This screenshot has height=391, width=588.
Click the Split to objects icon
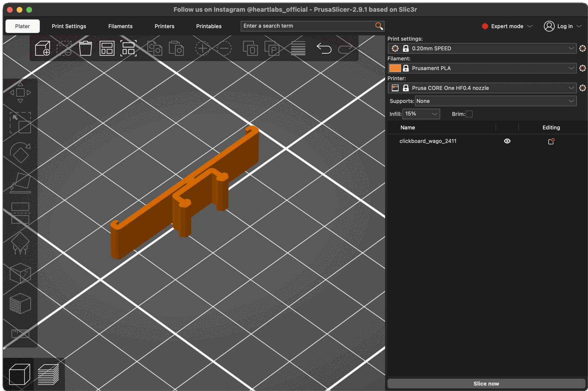tap(250, 49)
